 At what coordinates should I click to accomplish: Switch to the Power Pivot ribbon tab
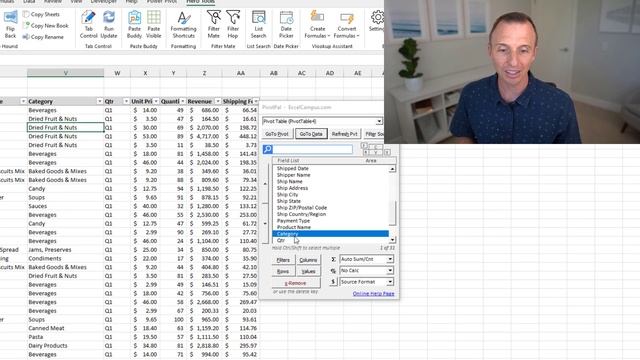tap(162, 2)
